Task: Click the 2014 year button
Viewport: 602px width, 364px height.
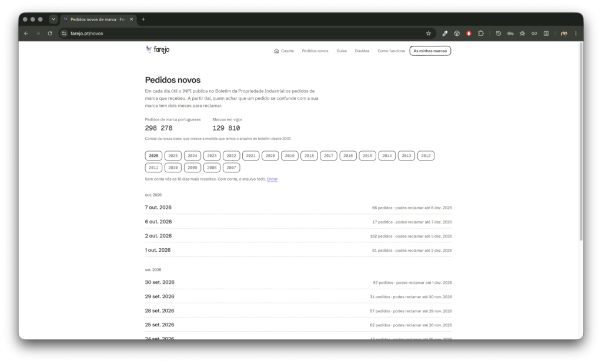Action: [387, 155]
